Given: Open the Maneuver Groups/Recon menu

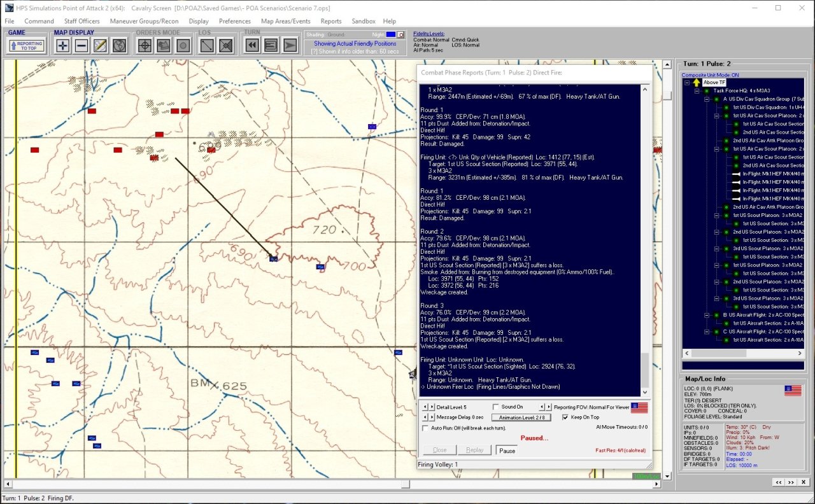Looking at the screenshot, I should (x=144, y=21).
